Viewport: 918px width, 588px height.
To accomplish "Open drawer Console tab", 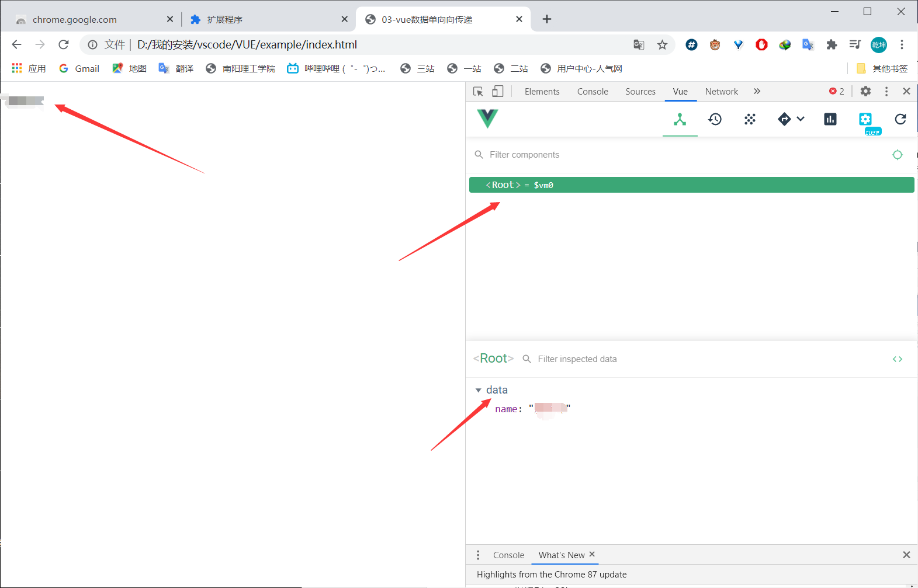I will 508,555.
